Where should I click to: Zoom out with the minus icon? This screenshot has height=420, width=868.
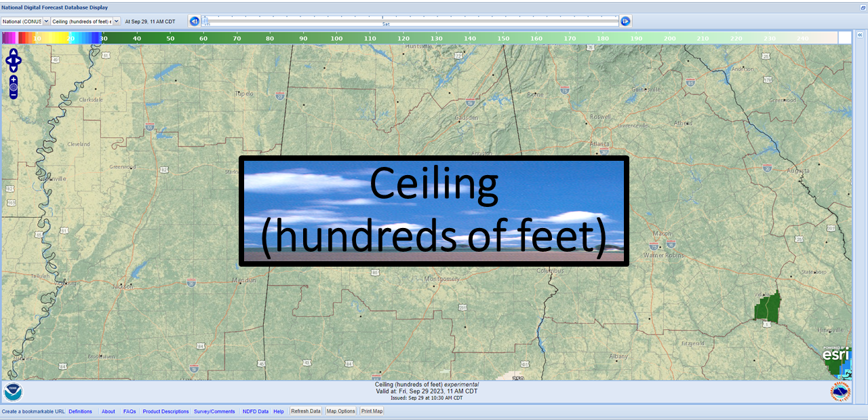14,96
